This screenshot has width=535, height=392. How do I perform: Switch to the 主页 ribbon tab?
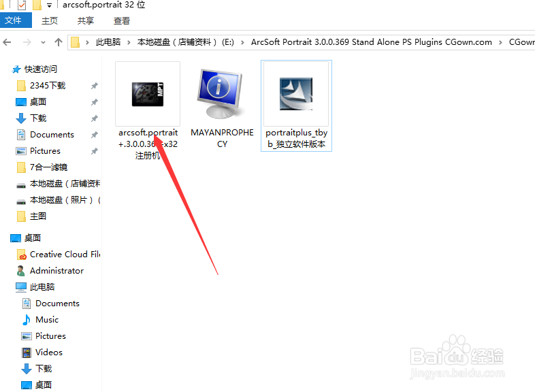click(x=50, y=21)
